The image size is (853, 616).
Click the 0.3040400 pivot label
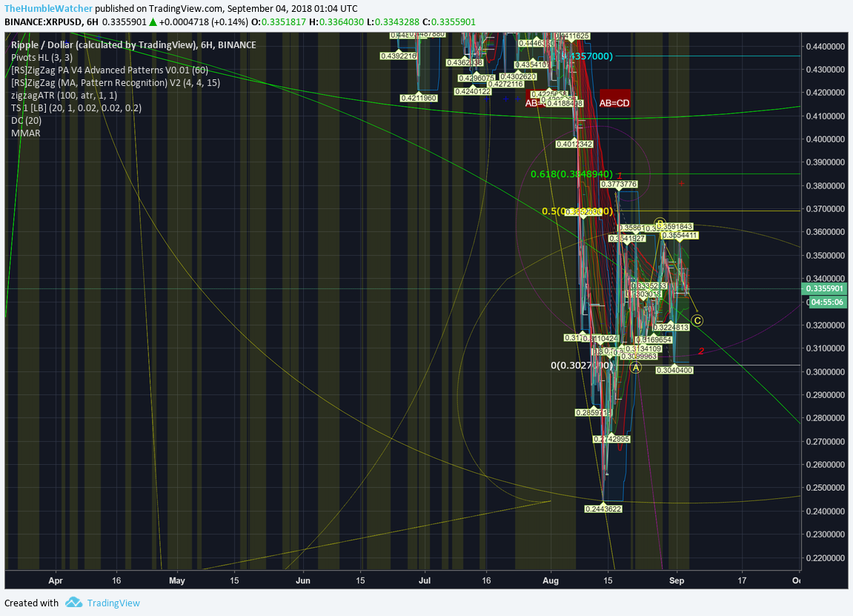click(x=674, y=370)
